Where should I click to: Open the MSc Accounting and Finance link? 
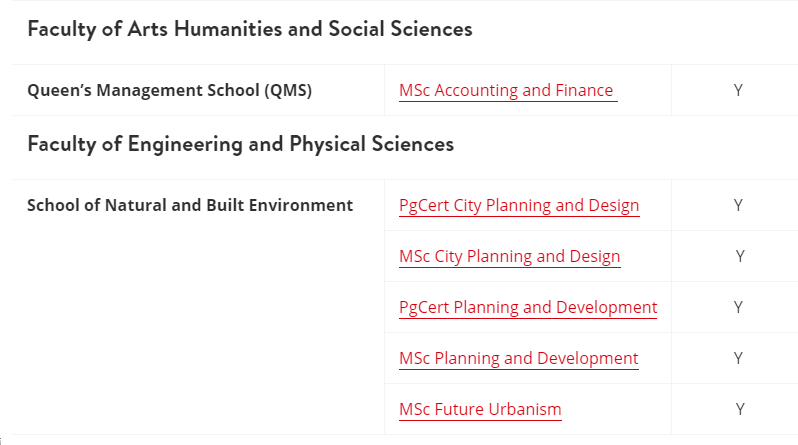tap(508, 91)
